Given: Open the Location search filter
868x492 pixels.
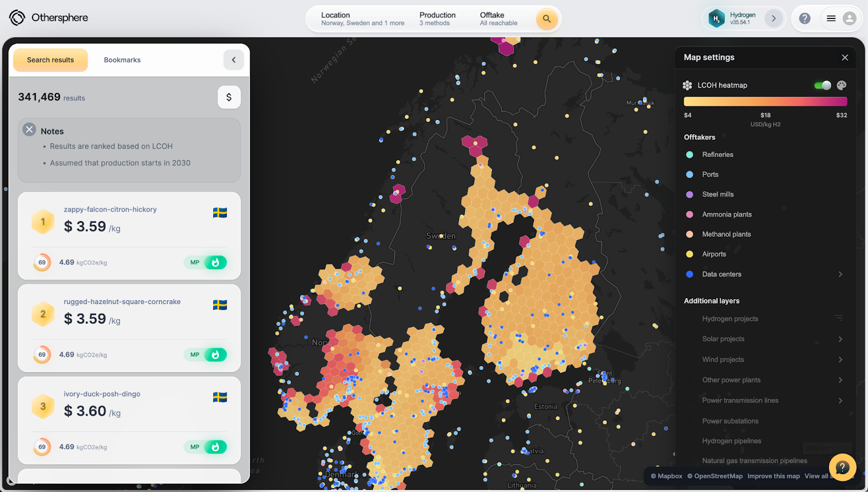Looking at the screenshot, I should pyautogui.click(x=362, y=19).
